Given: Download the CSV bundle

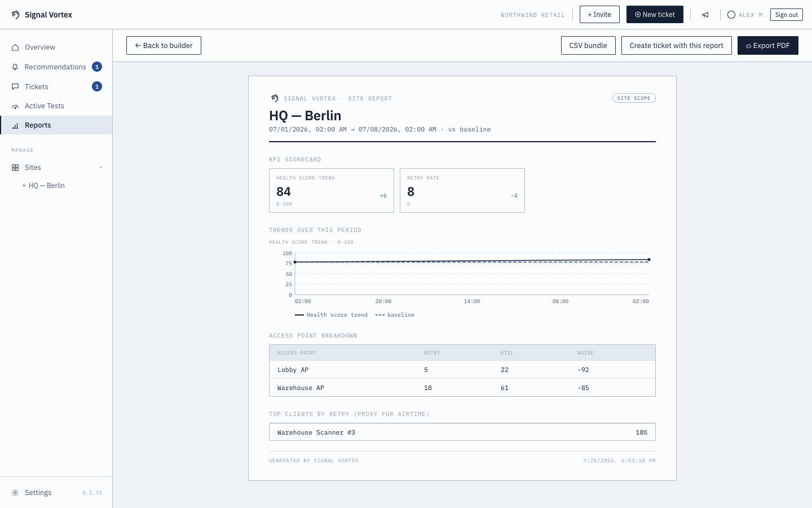Looking at the screenshot, I should pyautogui.click(x=588, y=46).
